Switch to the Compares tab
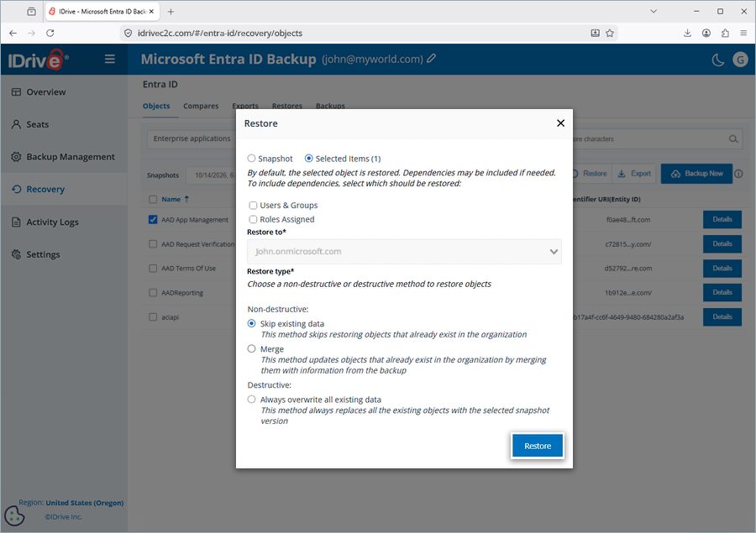Viewport: 756px width, 533px height. 201,106
